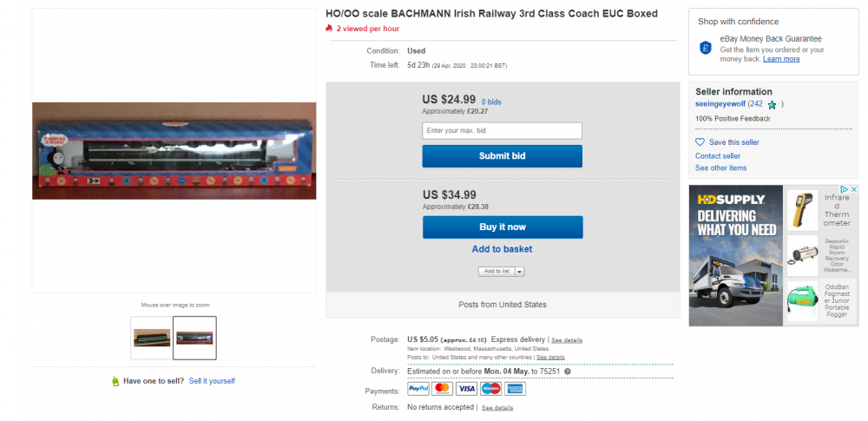This screenshot has height=421, width=868.
Task: Open the Add to list dropdown arrow
Action: 520,272
